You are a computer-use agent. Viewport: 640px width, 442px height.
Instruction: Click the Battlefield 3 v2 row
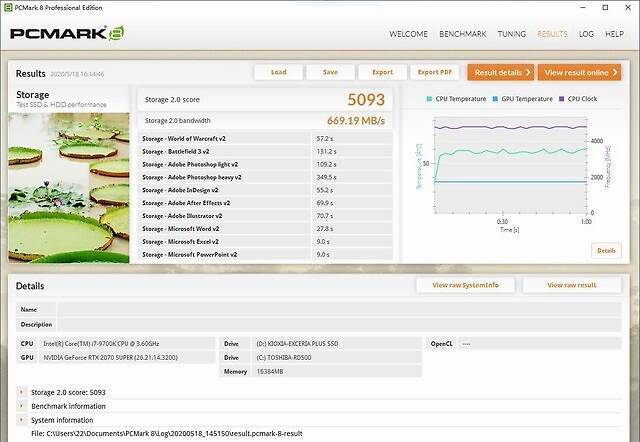coord(266,151)
